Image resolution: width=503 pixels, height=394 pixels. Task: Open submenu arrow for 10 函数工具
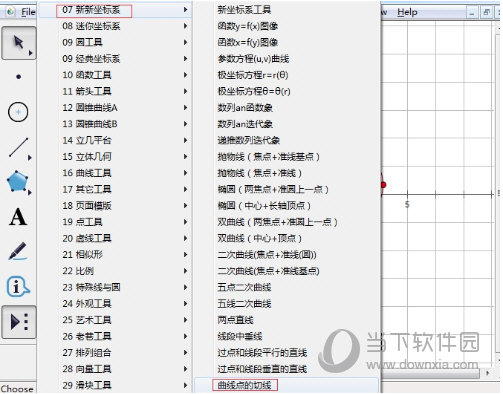(185, 75)
